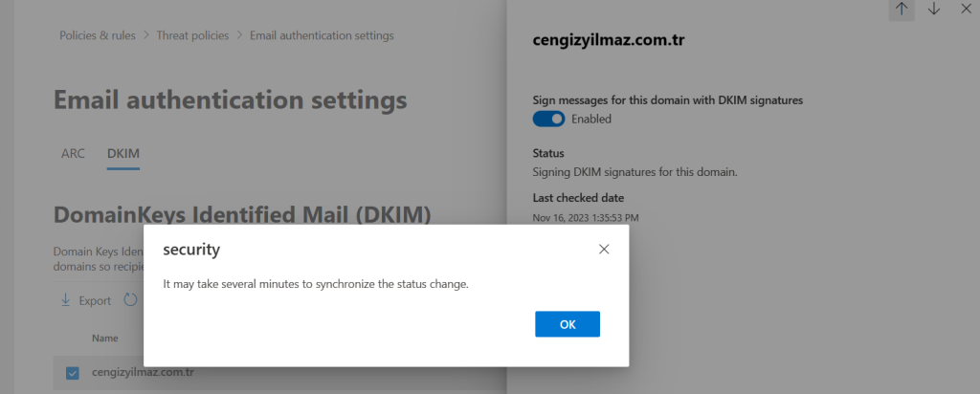Screen dimensions: 980x394
Task: Click the Enabled label beside the toggle
Action: click(591, 120)
